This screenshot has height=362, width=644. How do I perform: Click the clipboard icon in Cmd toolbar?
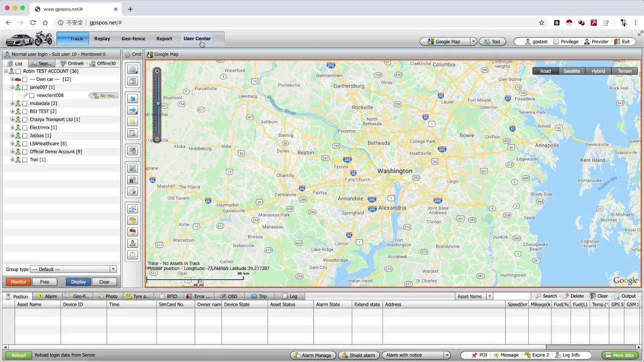pyautogui.click(x=133, y=133)
